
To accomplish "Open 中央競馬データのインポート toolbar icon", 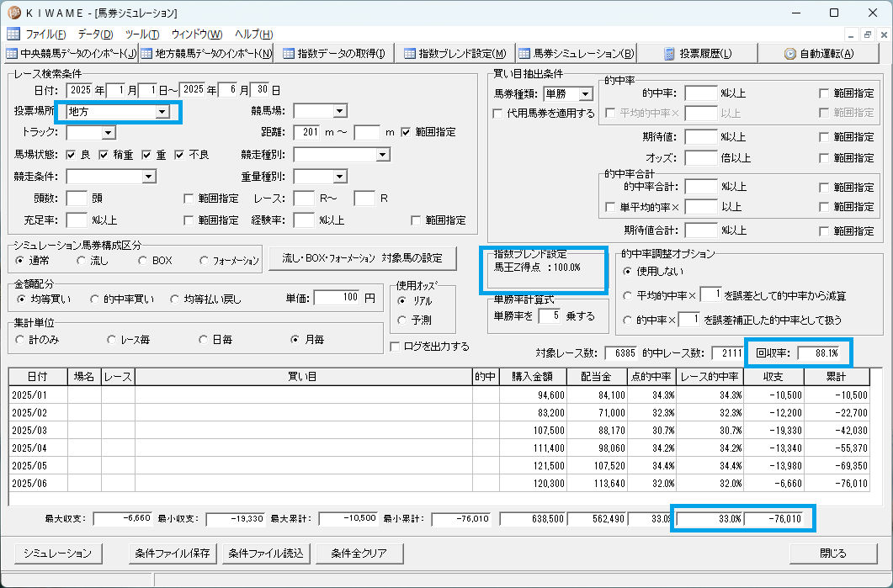I will [x=12, y=54].
